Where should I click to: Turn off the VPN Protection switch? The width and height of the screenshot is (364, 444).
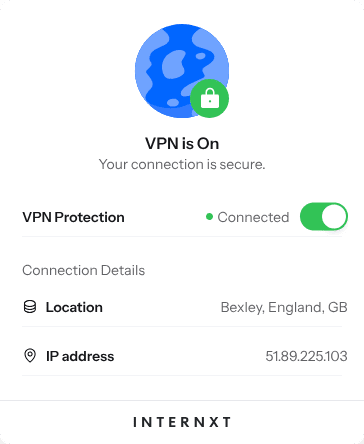coord(324,217)
